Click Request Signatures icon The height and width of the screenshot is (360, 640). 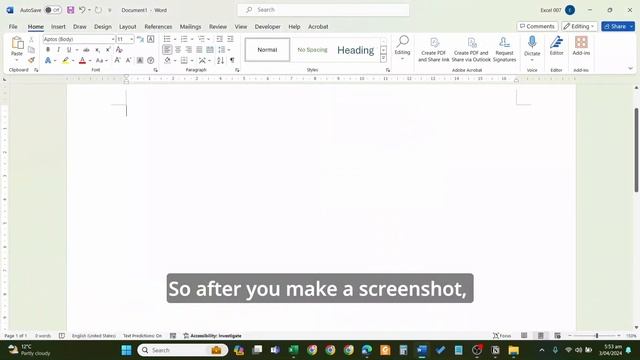504,50
